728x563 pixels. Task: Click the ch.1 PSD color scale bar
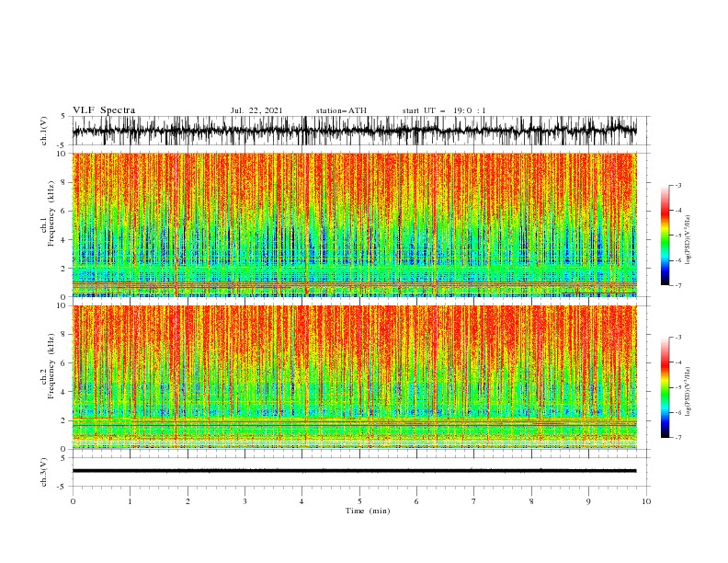pyautogui.click(x=665, y=236)
